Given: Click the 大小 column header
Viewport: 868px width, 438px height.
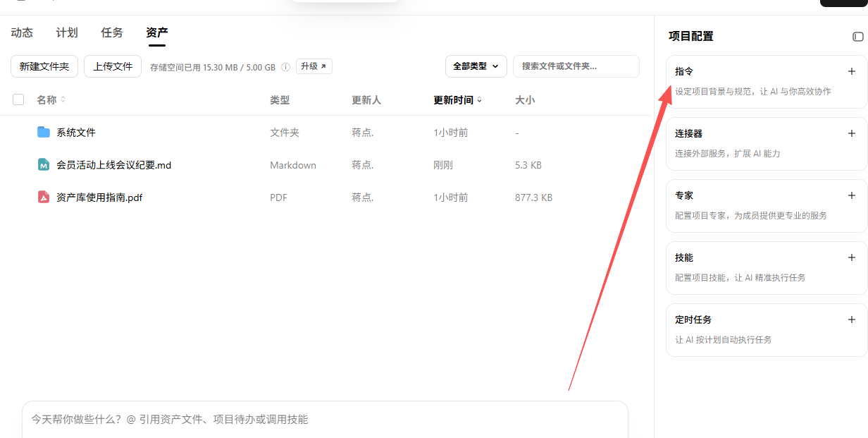Looking at the screenshot, I should (525, 100).
